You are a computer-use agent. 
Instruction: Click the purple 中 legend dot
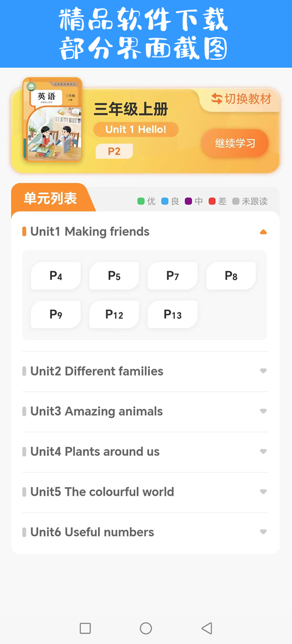click(x=188, y=201)
